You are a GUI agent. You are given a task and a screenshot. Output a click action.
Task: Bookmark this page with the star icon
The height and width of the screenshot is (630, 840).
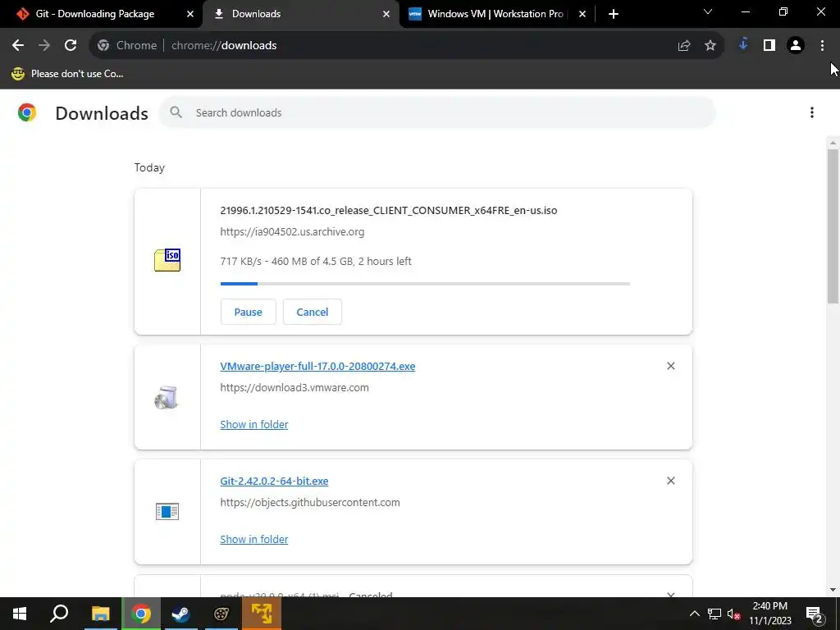(710, 46)
